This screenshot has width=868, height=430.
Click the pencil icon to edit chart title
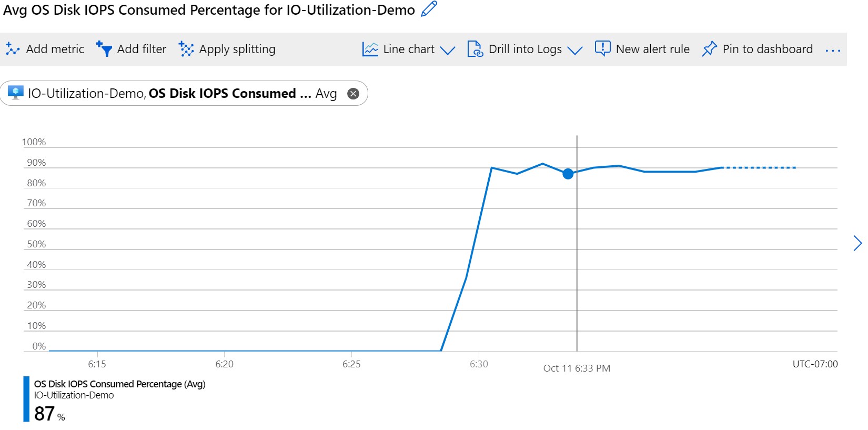pyautogui.click(x=429, y=9)
